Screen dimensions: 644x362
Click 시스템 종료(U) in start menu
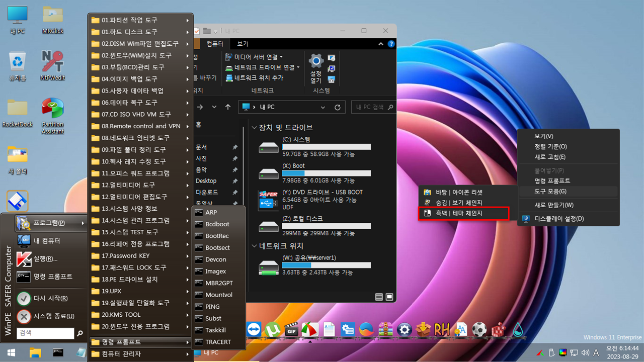[x=50, y=316]
